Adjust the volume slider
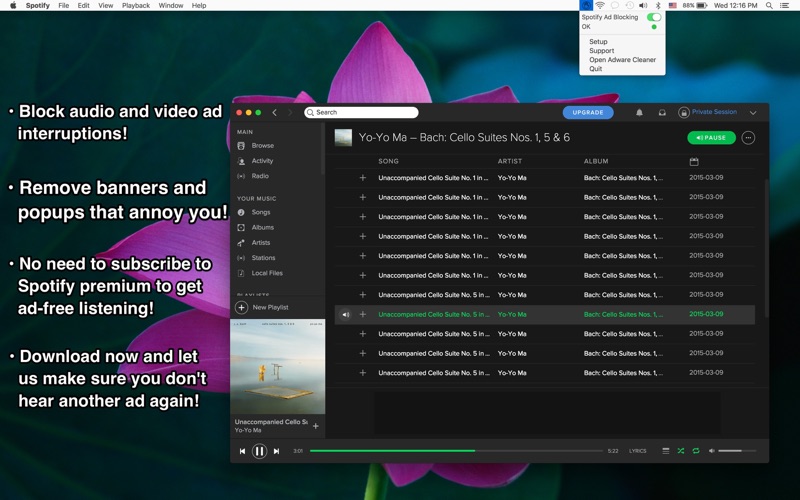This screenshot has width=800, height=500. coord(737,451)
